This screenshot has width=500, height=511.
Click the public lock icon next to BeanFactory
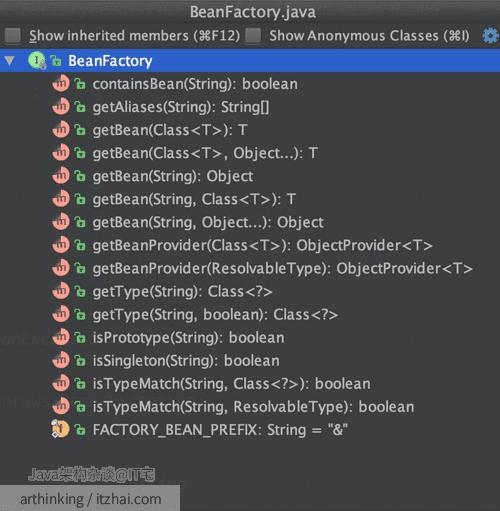pyautogui.click(x=56, y=61)
